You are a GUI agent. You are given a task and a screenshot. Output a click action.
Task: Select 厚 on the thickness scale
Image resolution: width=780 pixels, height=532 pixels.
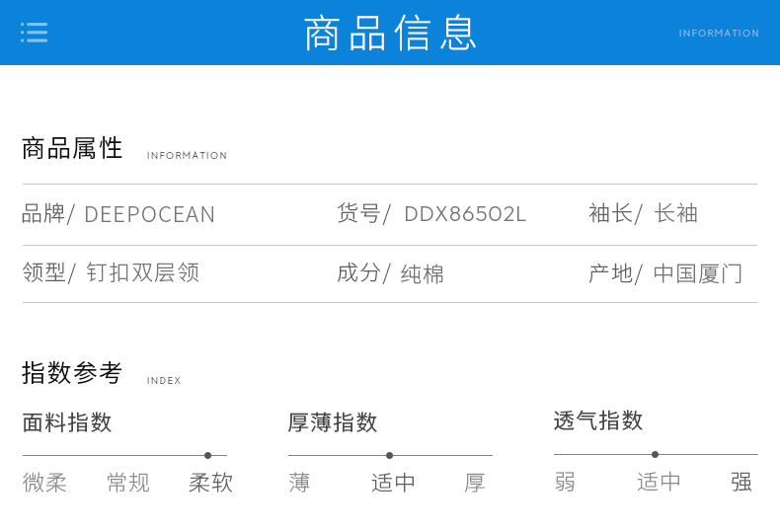475,483
